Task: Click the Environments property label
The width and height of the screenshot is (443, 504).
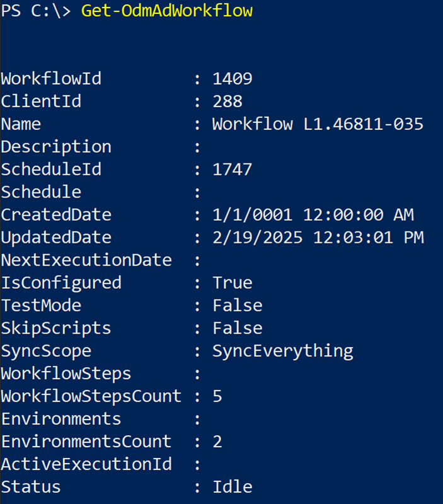Action: pyautogui.click(x=61, y=419)
